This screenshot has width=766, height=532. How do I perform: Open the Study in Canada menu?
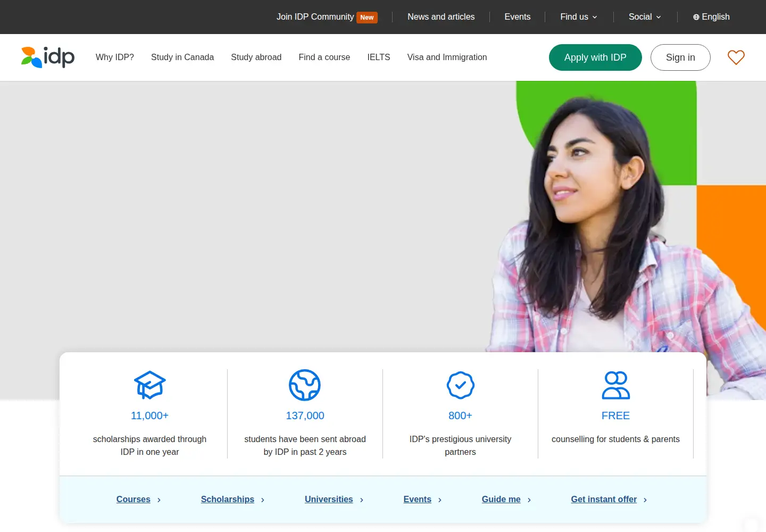coord(182,57)
